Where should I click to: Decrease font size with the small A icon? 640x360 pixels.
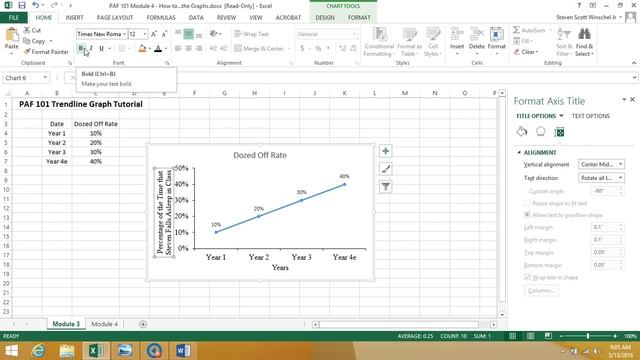[x=164, y=34]
